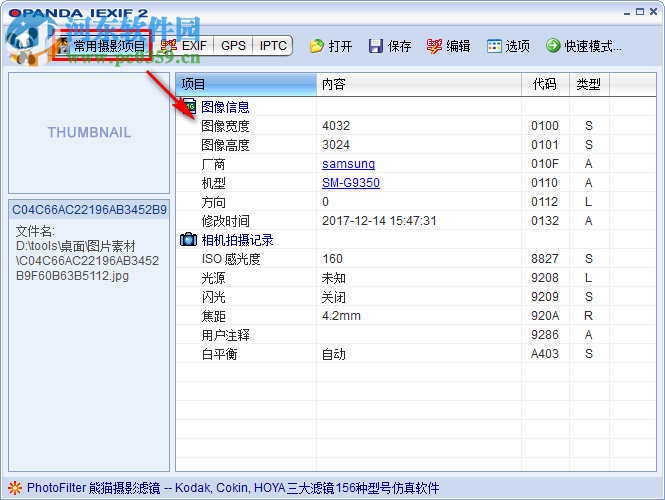Image resolution: width=665 pixels, height=500 pixels.
Task: Select the 修改时间 row
Action: coord(416,221)
